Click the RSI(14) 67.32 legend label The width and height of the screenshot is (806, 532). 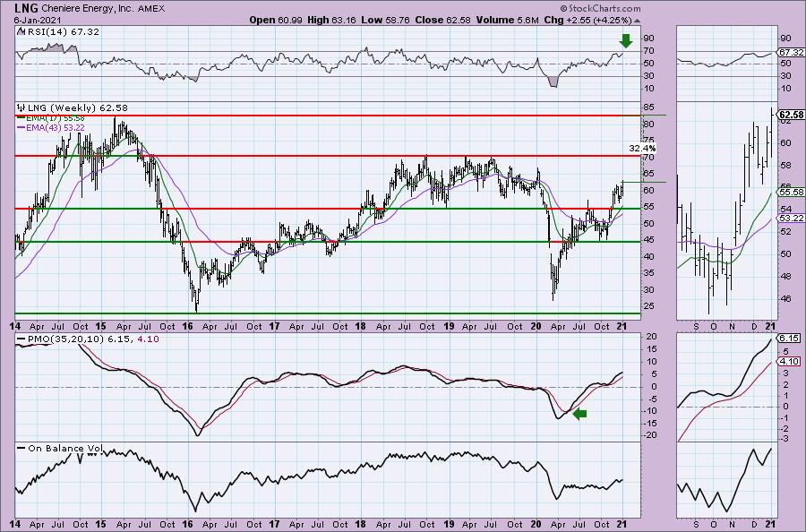point(64,32)
